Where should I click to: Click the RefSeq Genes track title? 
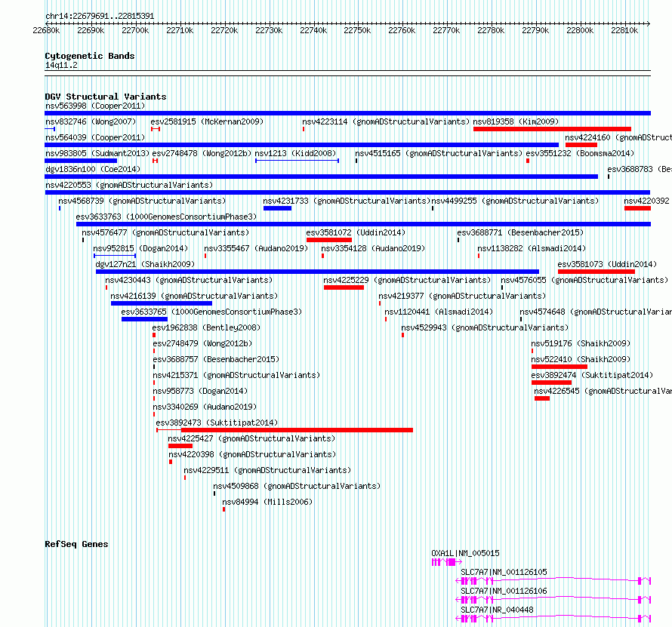tap(76, 544)
